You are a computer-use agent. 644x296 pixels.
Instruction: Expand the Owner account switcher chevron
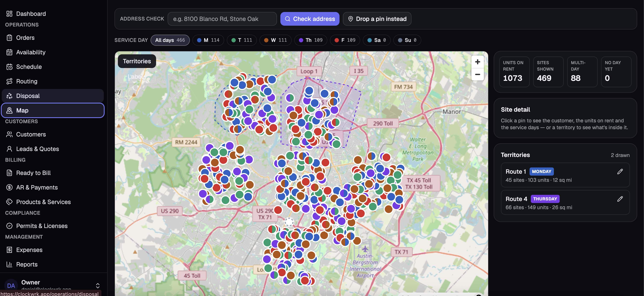98,286
